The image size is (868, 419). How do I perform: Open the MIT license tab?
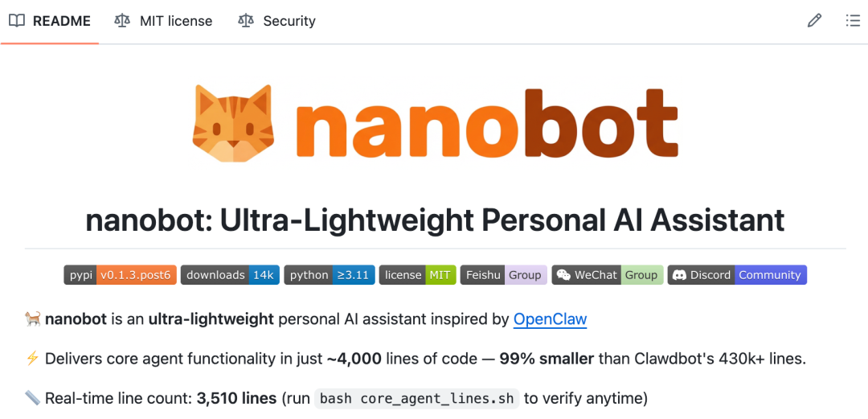pyautogui.click(x=175, y=21)
